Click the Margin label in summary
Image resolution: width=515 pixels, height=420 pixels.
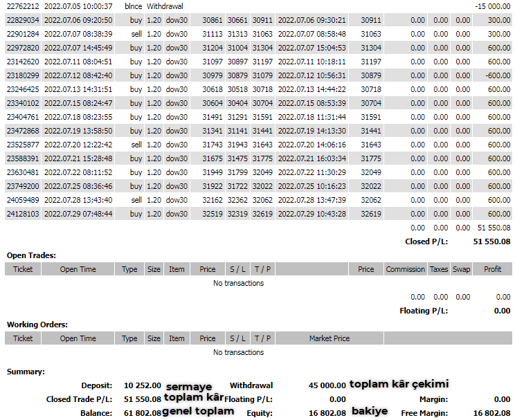click(x=433, y=399)
